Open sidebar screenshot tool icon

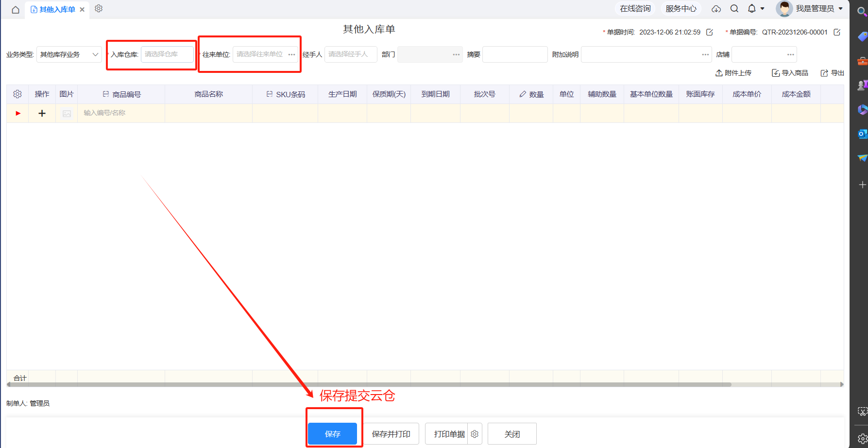862,412
